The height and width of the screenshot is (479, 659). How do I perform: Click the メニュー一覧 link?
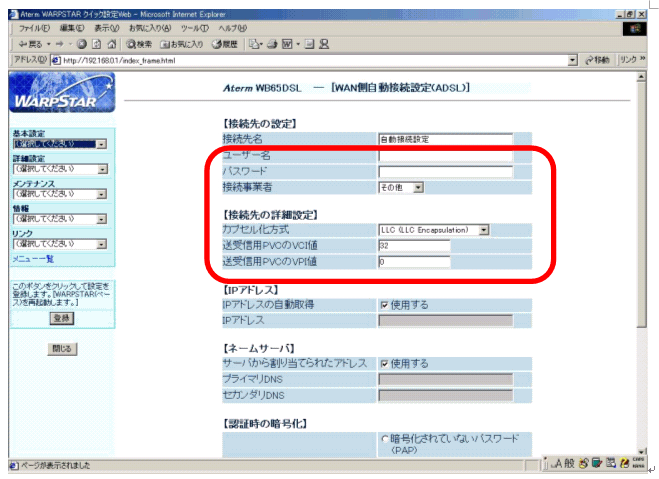[x=33, y=259]
